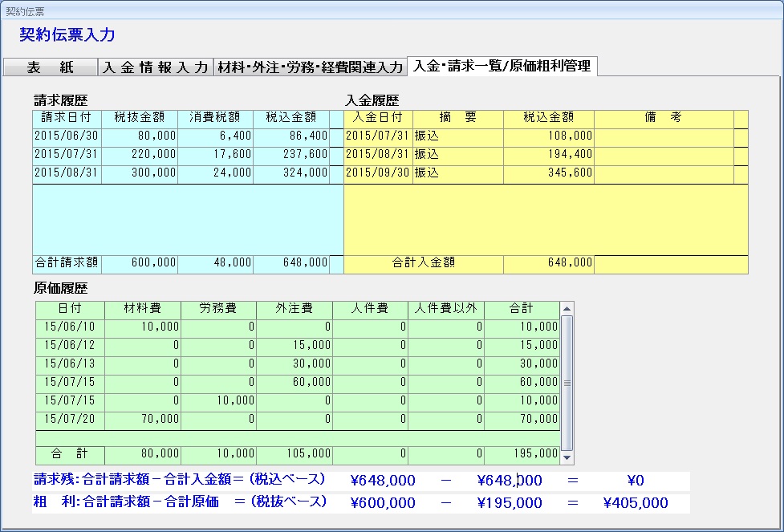Click the 税抜金額 220,000 field
The width and height of the screenshot is (784, 532).
[140, 154]
